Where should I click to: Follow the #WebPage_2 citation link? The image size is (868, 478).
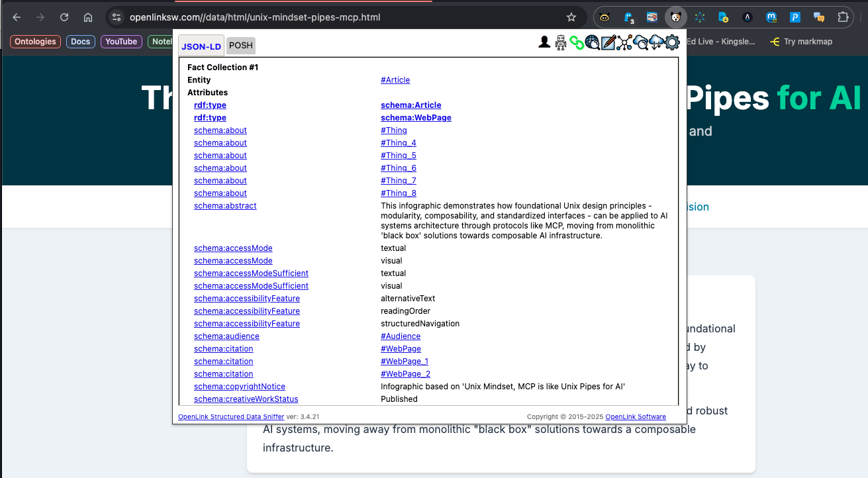coord(405,374)
